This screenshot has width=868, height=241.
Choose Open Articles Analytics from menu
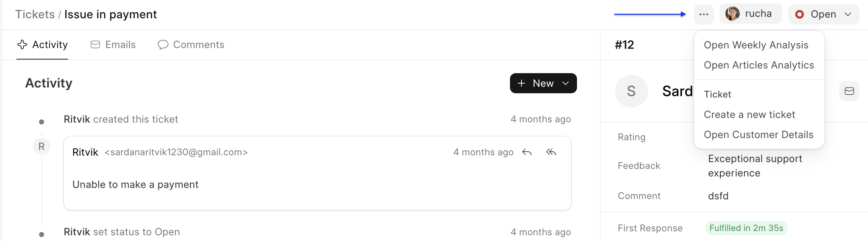point(759,65)
